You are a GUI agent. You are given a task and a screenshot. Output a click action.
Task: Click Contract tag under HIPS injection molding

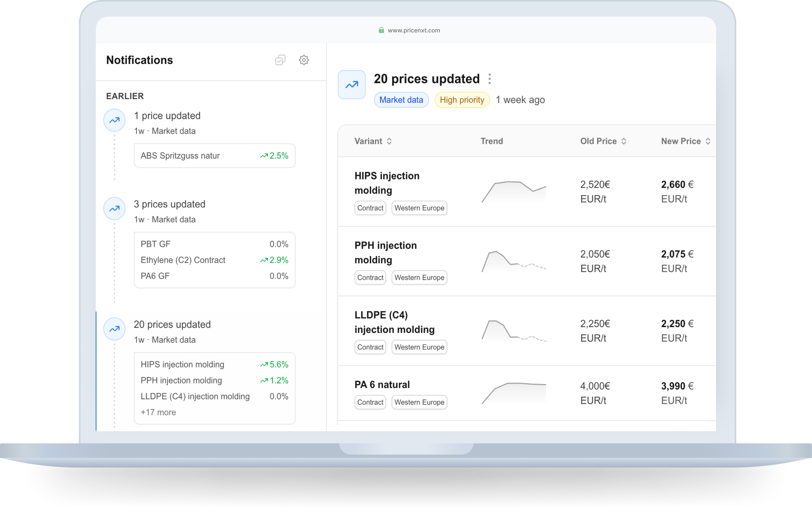click(370, 208)
